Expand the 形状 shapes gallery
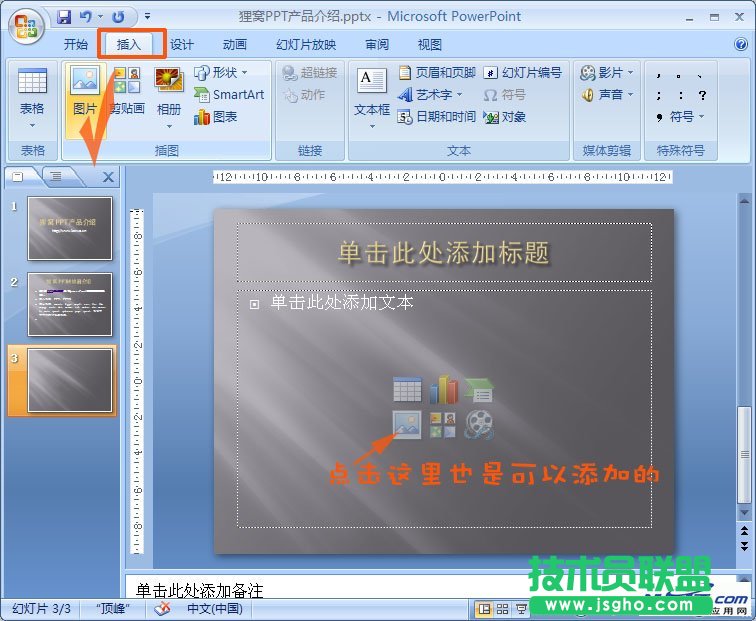The image size is (756, 621). [221, 72]
